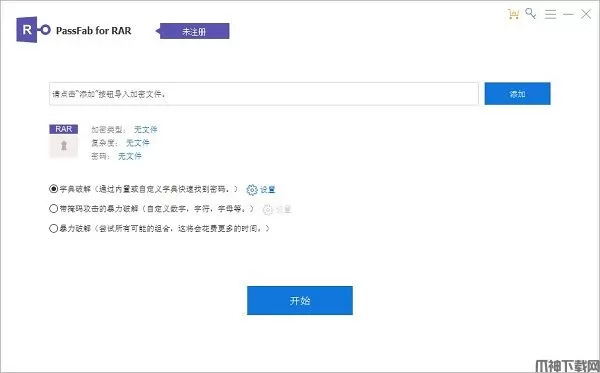Viewport: 600px width, 373px height.
Task: Click the 无文件 value beside 复杂度
Action: tap(138, 143)
